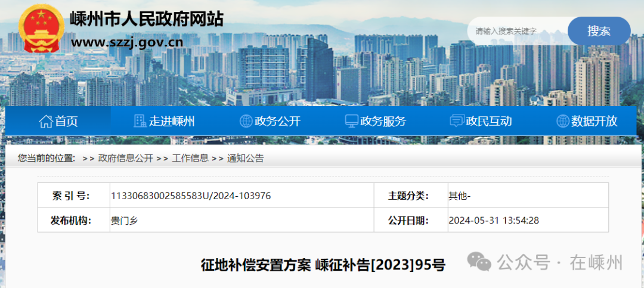Click the building icon beside 走进嵊州
The image size is (644, 288).
click(140, 121)
